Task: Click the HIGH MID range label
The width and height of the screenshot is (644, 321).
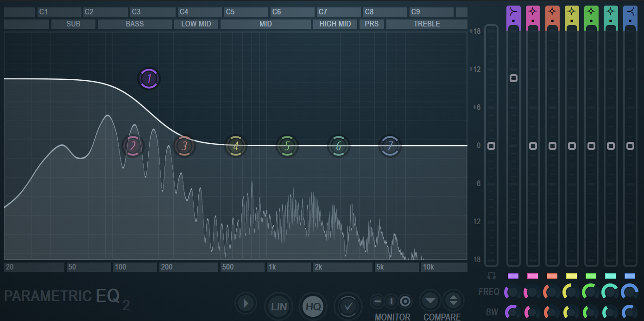Action: point(335,24)
